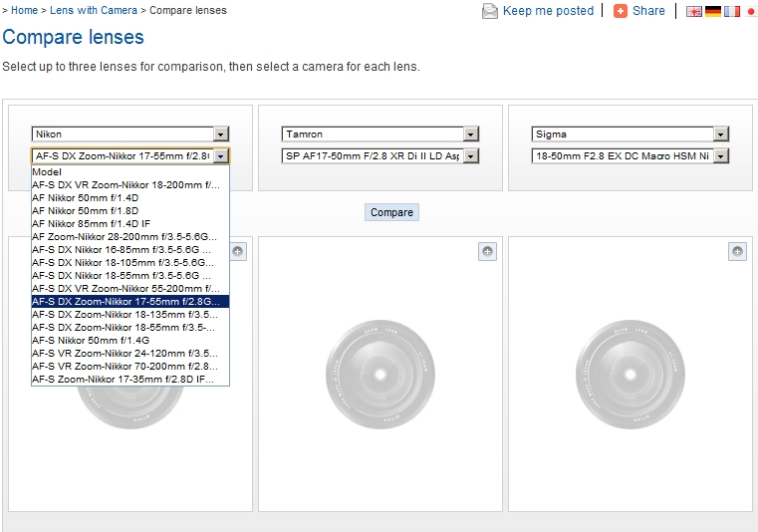Click the plus icon on right lens panel
Image resolution: width=758 pixels, height=532 pixels.
click(737, 251)
